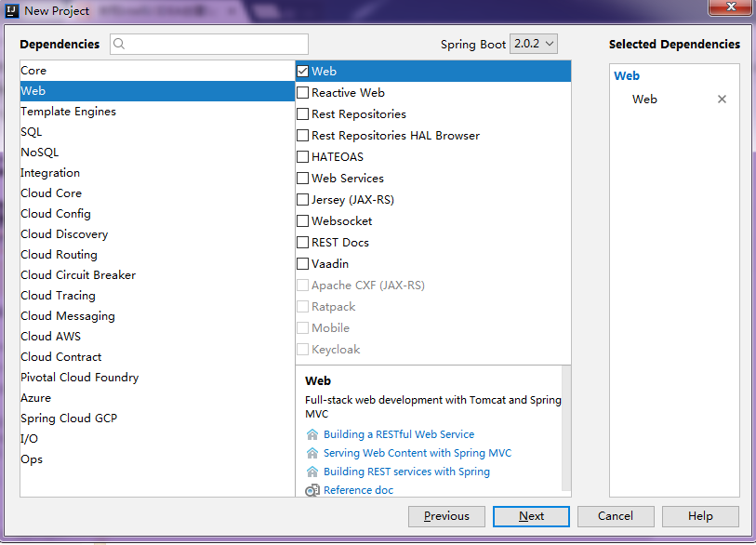The image size is (756, 545).
Task: Select Web group header in Selected Dependencies
Action: click(627, 75)
